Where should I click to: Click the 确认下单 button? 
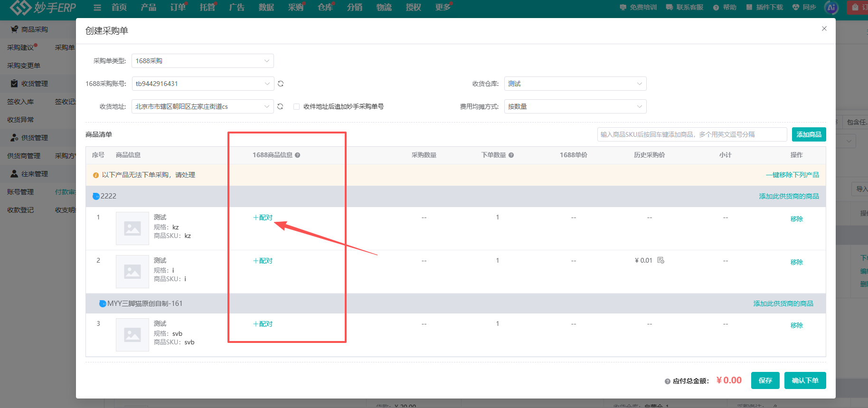pos(805,380)
